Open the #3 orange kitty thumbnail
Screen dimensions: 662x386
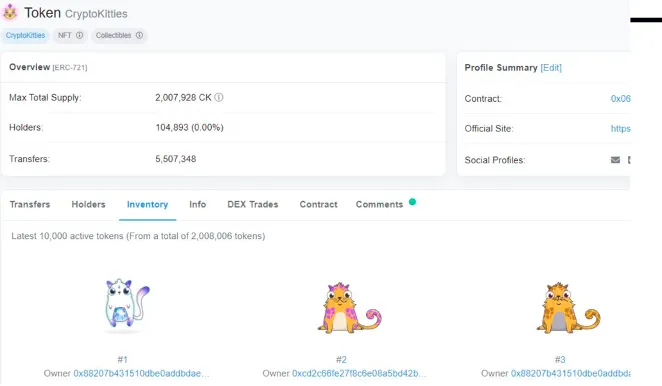568,307
